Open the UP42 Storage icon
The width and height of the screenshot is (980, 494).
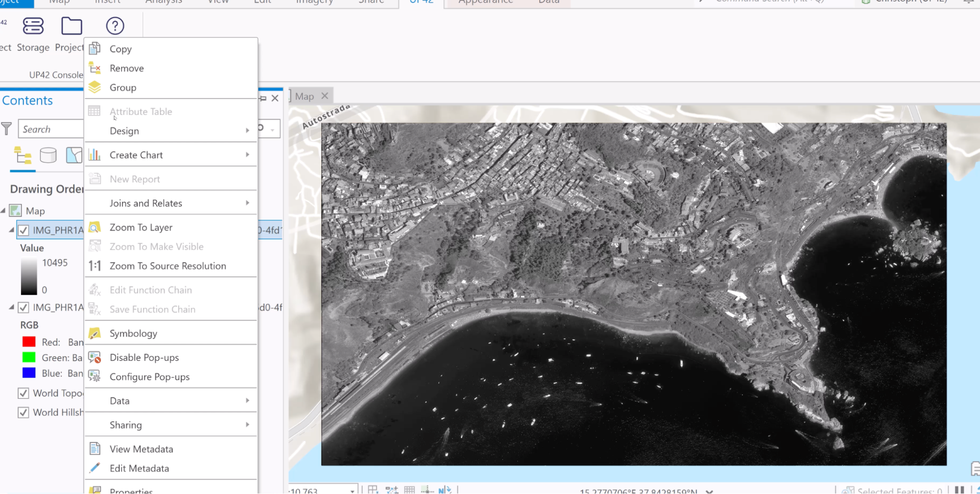pos(33,26)
